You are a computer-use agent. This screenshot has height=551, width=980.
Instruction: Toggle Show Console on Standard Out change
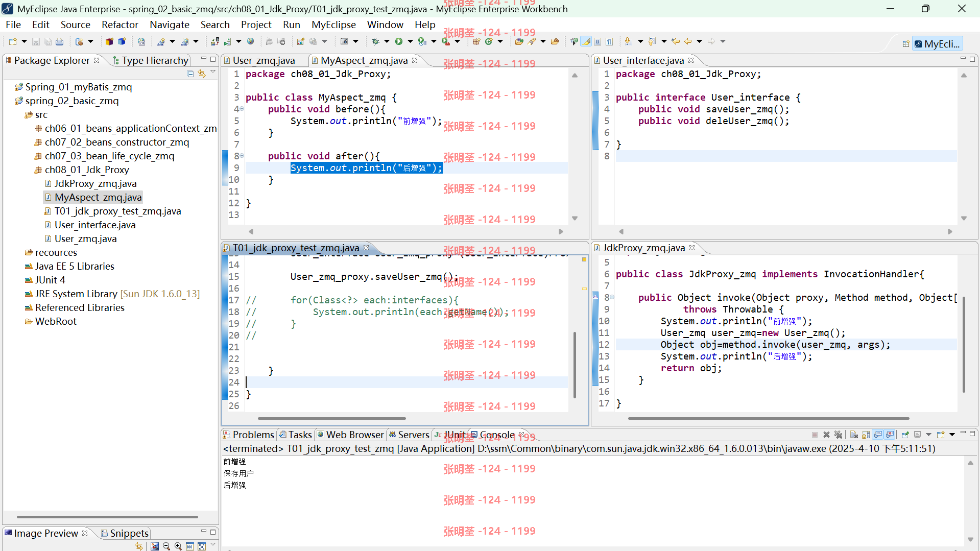[x=877, y=435]
